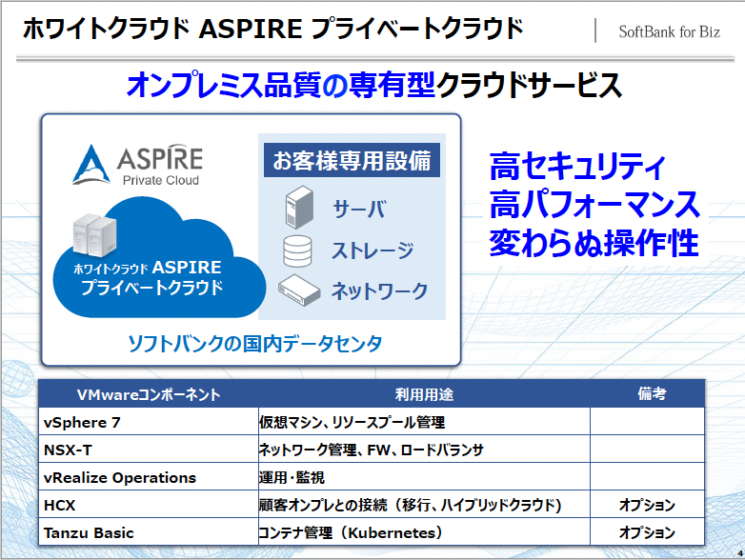Click the 高セキュリティ text
This screenshot has width=745, height=560.
577,167
